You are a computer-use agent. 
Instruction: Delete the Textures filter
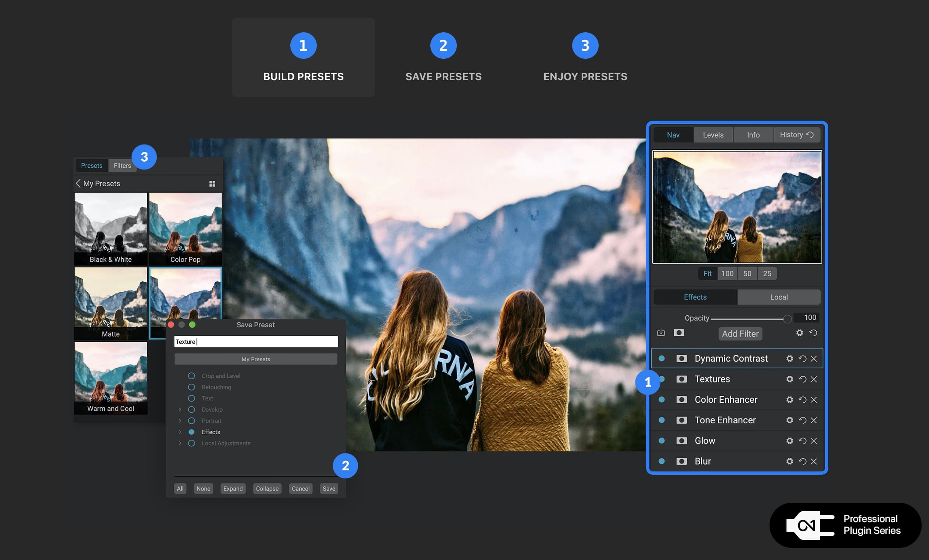[x=814, y=379]
